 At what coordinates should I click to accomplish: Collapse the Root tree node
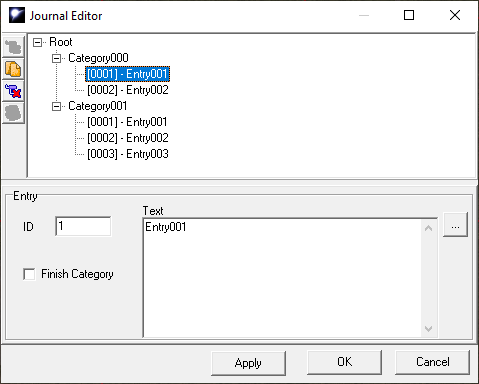pyautogui.click(x=38, y=42)
